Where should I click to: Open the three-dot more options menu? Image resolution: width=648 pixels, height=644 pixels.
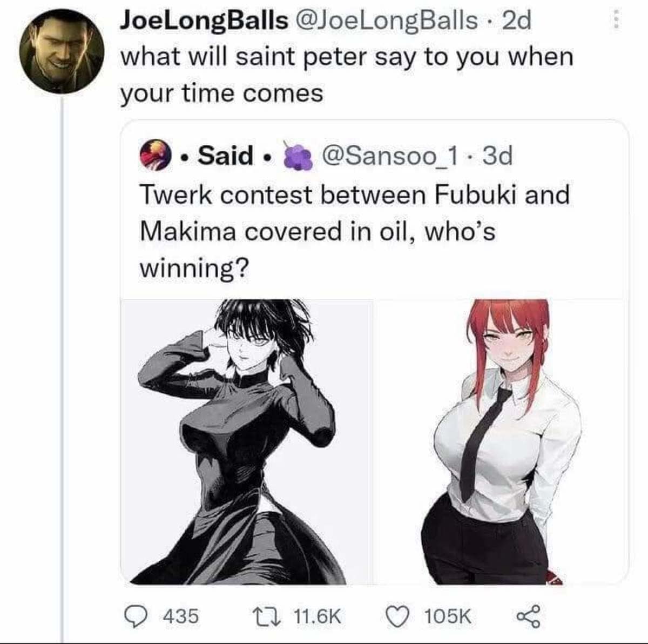[616, 22]
